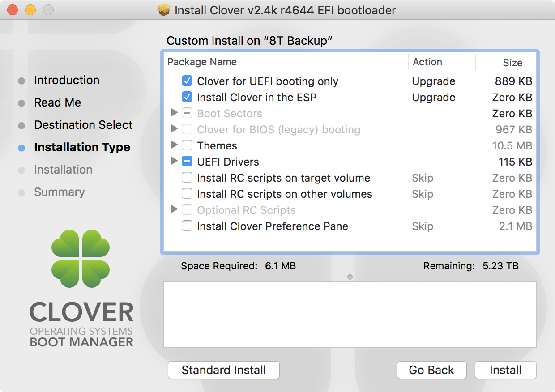Viewport: 555px width, 392px height.
Task: Click the Go Back button
Action: tap(431, 371)
